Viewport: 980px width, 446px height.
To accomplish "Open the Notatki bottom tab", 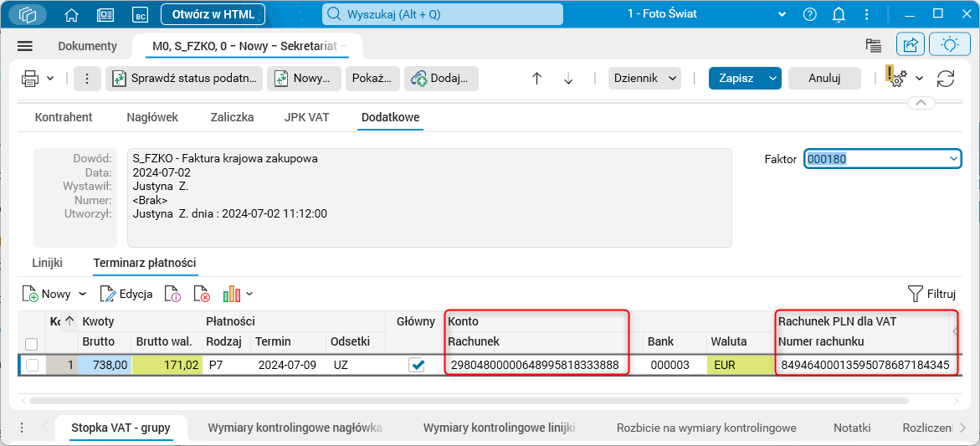I will [852, 428].
